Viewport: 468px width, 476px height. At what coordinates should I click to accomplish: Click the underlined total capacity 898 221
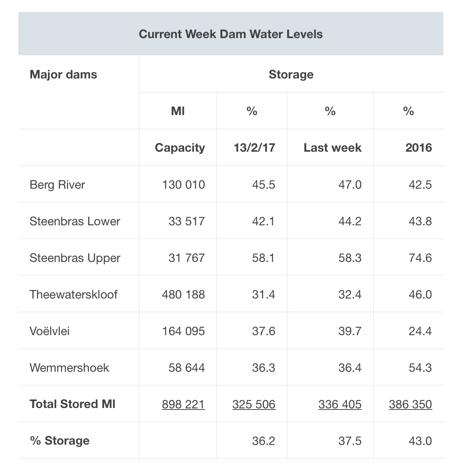[x=183, y=404]
